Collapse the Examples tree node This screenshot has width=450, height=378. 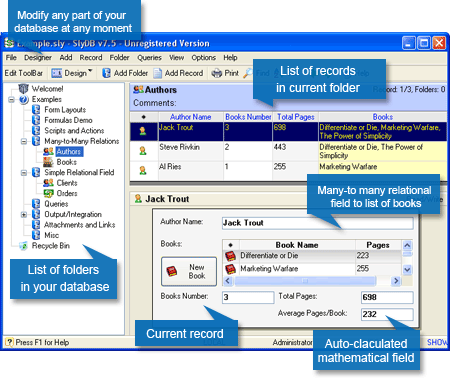pyautogui.click(x=12, y=99)
